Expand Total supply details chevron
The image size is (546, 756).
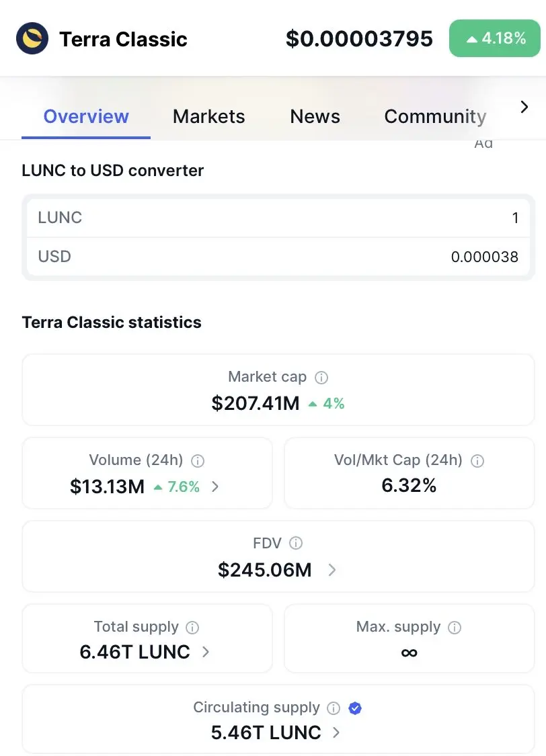tap(206, 652)
